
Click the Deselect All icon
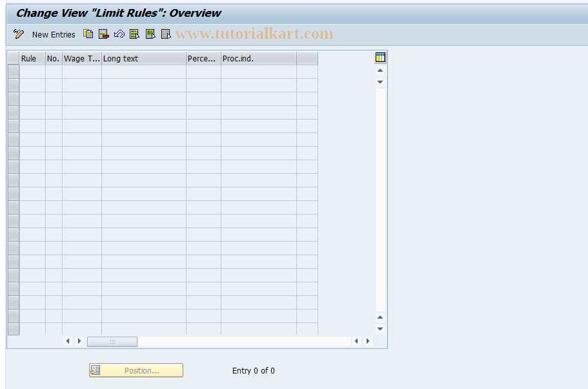tap(166, 34)
